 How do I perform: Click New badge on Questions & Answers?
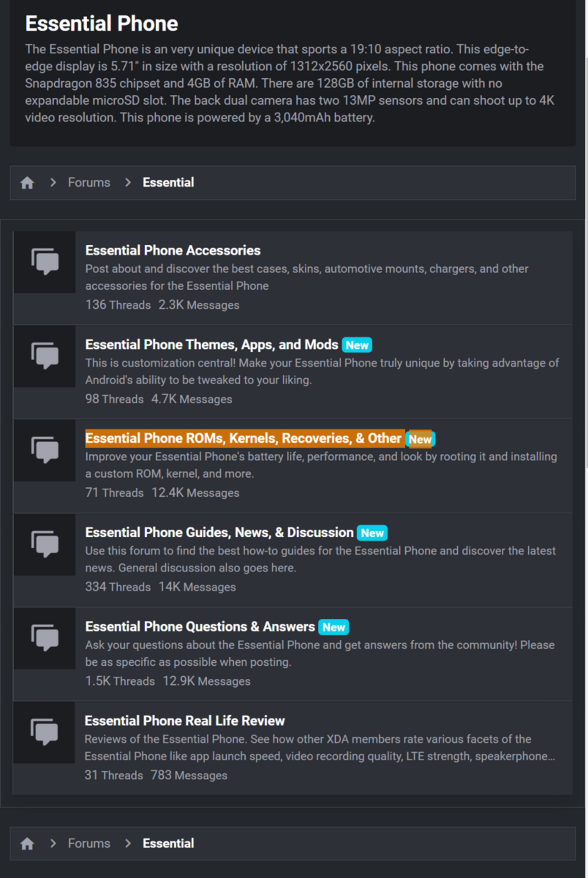pyautogui.click(x=334, y=627)
